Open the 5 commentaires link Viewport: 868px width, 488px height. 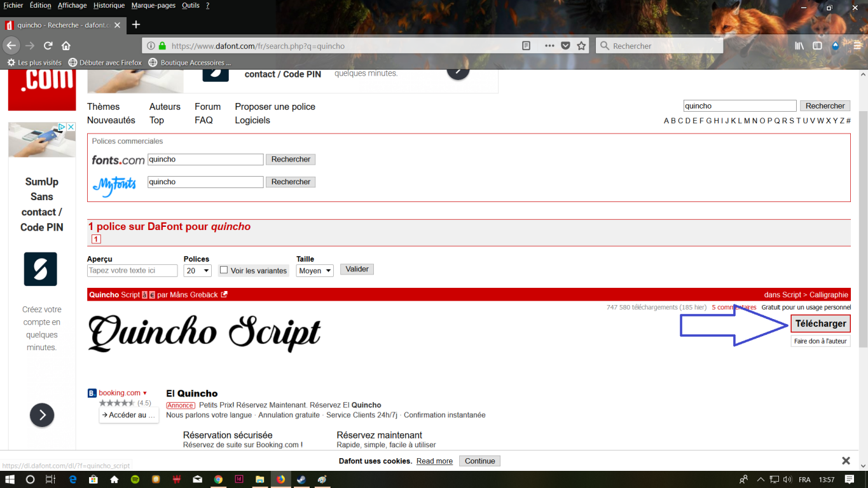click(x=734, y=308)
